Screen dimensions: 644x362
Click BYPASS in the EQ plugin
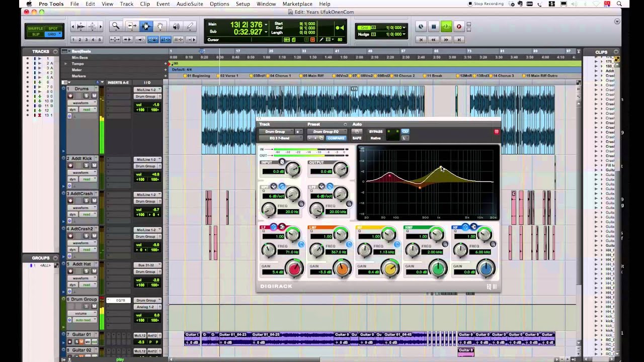click(x=376, y=132)
